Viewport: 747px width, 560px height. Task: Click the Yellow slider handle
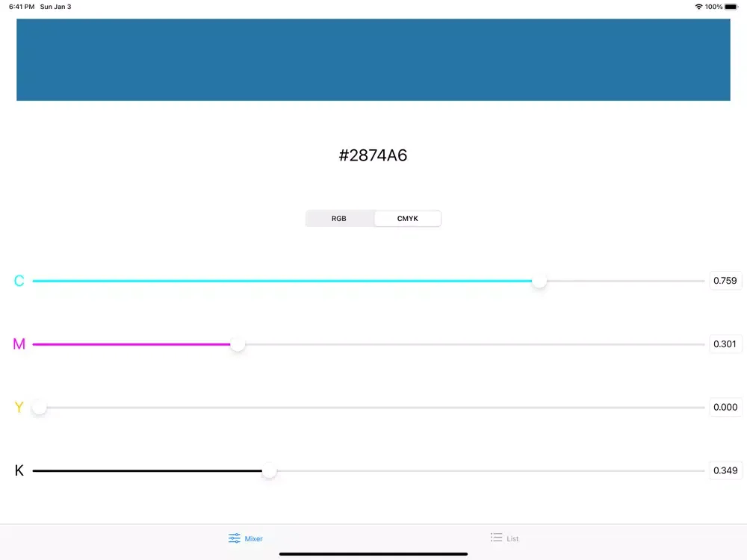point(40,408)
